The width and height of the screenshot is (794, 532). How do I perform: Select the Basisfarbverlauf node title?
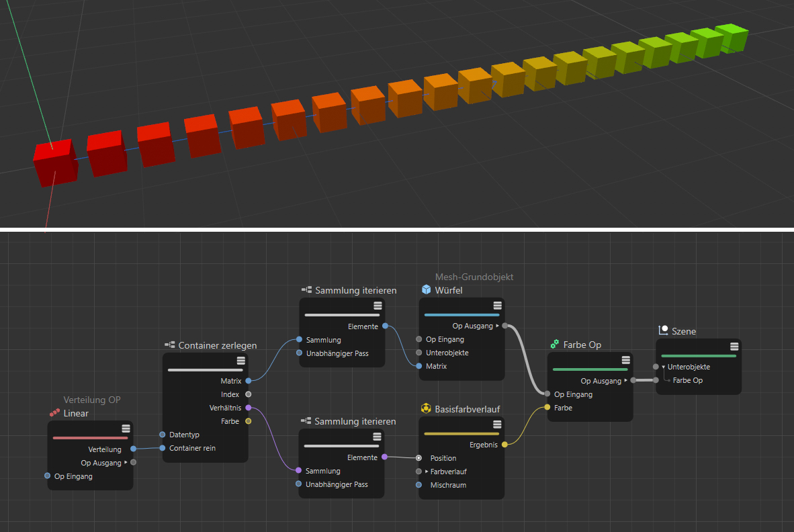click(x=467, y=408)
